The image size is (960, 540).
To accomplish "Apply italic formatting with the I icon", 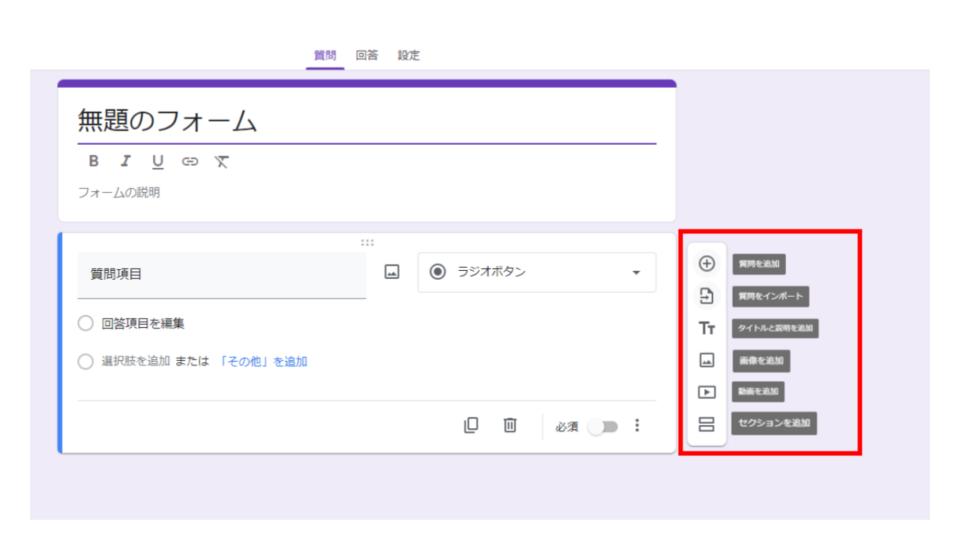I will tap(126, 161).
